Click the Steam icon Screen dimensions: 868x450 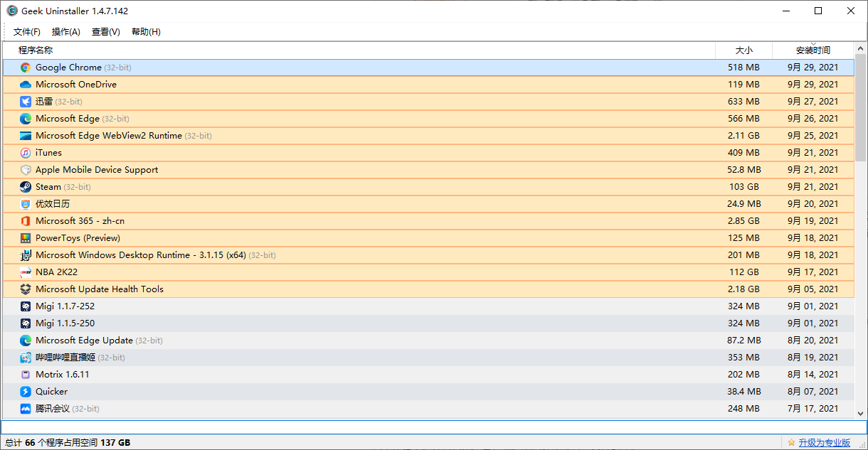click(26, 187)
